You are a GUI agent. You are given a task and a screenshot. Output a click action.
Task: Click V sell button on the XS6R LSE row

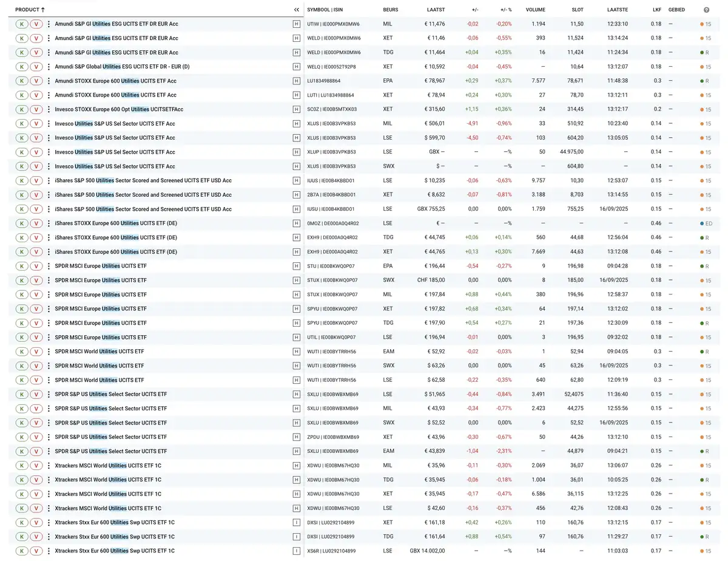coord(36,551)
